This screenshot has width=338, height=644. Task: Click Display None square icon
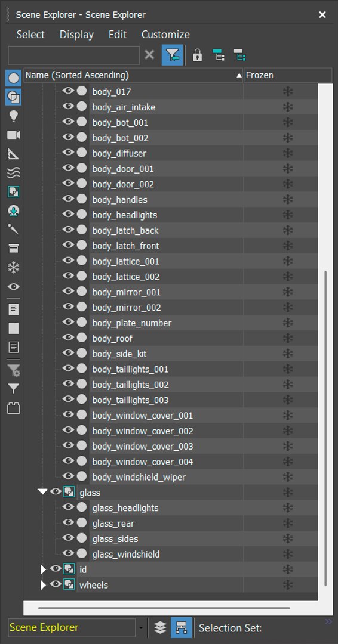[14, 328]
